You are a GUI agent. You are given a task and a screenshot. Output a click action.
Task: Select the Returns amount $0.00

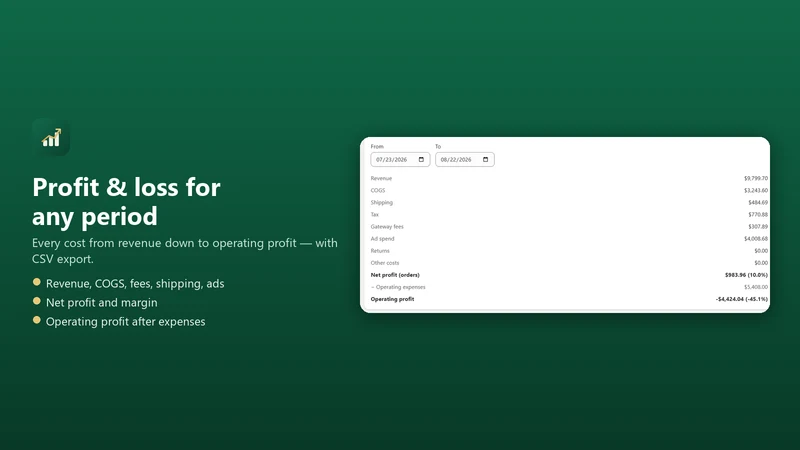761,251
